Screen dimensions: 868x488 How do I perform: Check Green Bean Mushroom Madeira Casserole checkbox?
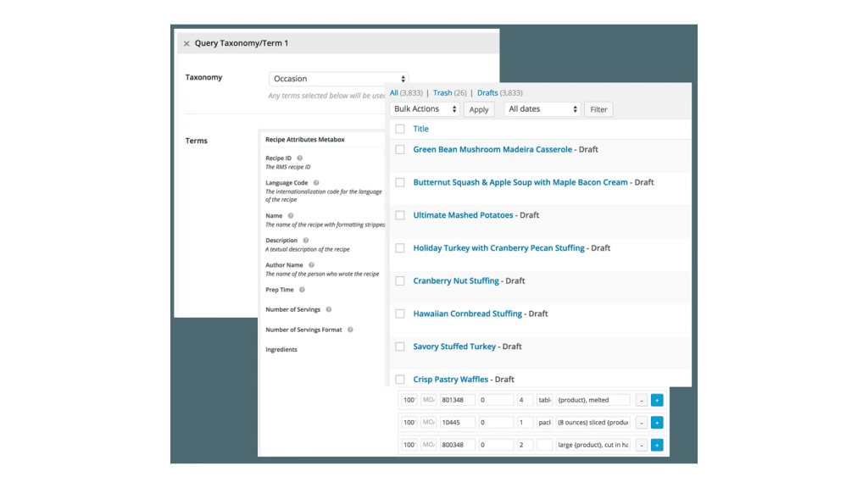pyautogui.click(x=400, y=149)
